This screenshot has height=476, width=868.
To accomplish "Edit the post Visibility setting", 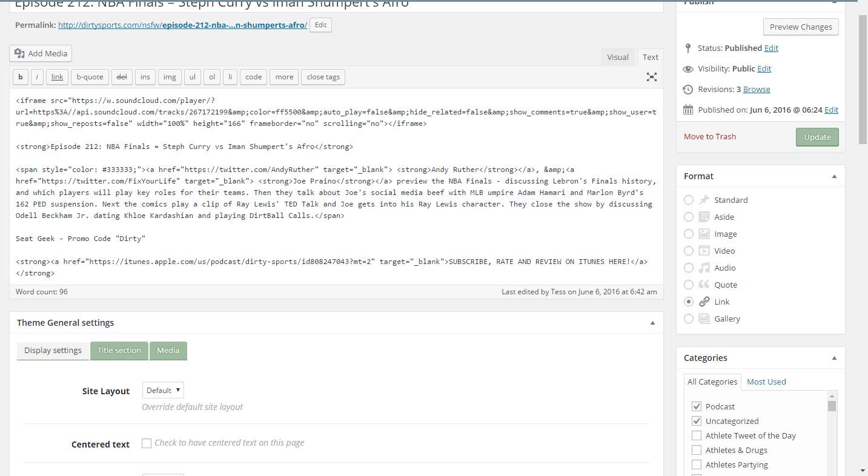I will tap(764, 68).
